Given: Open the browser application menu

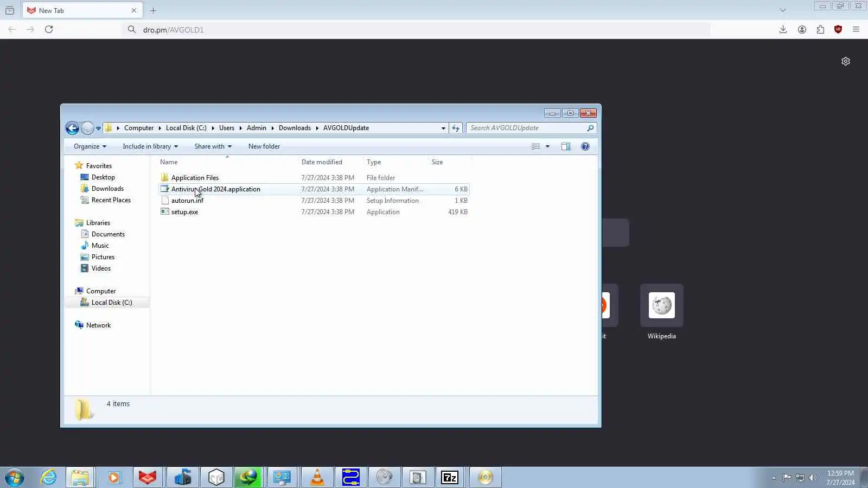Looking at the screenshot, I should click(856, 29).
